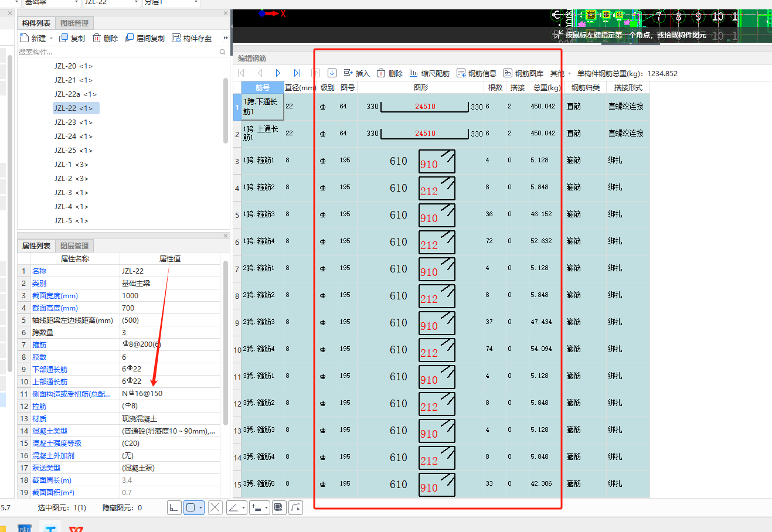772x532 pixels.
Task: Click the polyline selection icon
Action: [x=296, y=507]
